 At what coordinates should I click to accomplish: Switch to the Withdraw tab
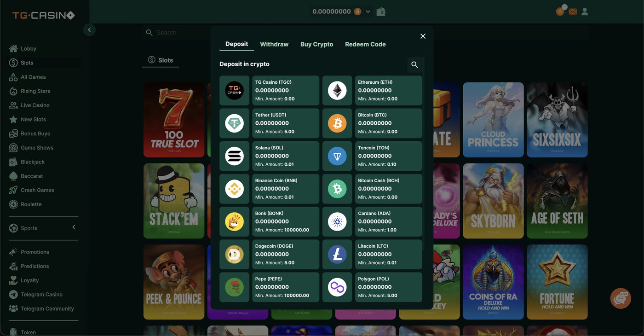(x=274, y=44)
